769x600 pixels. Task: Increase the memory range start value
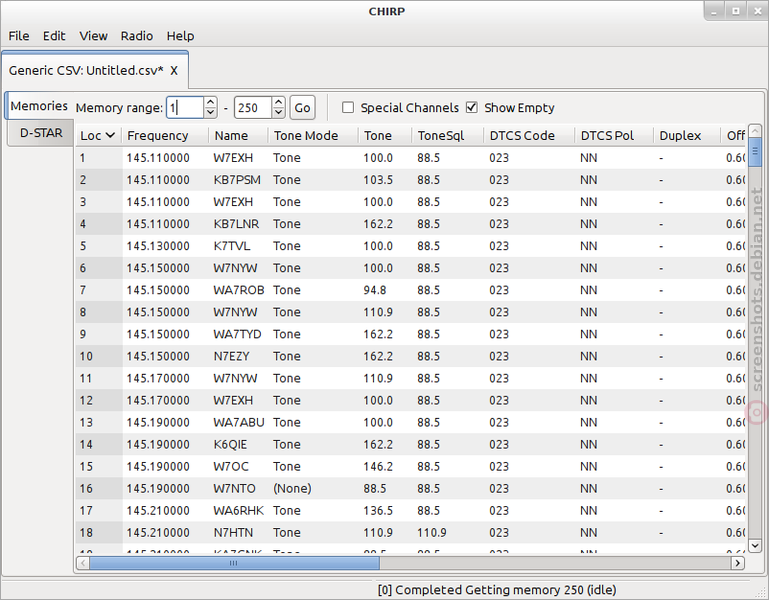click(210, 103)
